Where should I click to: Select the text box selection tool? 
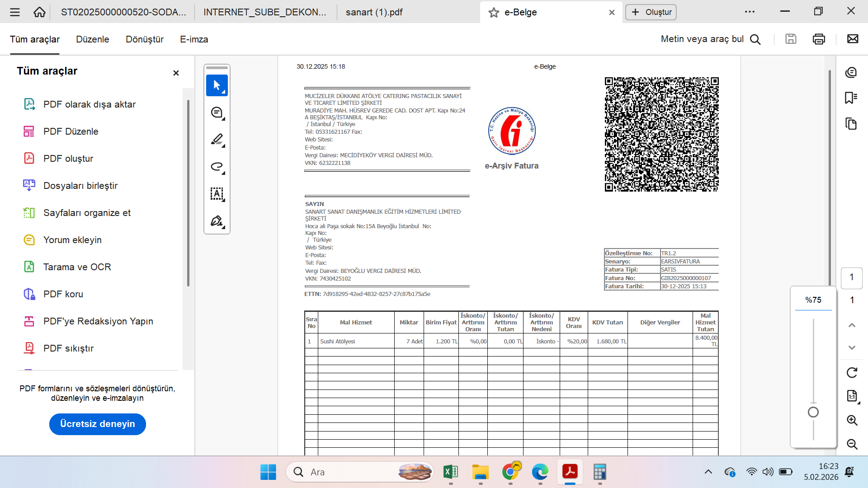point(217,194)
